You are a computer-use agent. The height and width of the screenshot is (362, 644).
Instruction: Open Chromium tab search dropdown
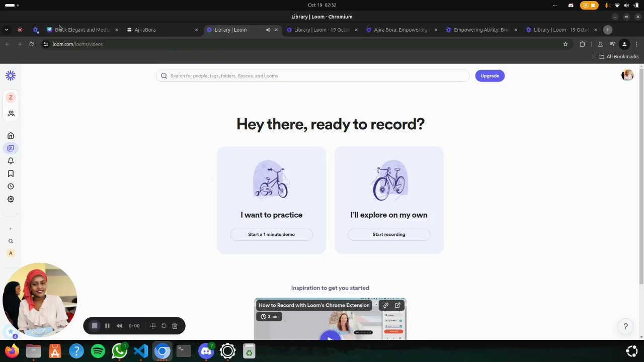[7, 30]
